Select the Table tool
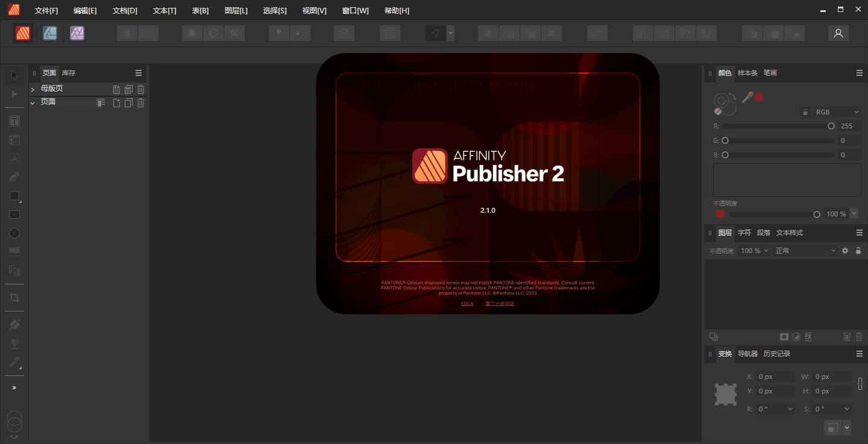The width and height of the screenshot is (868, 444). 14,140
